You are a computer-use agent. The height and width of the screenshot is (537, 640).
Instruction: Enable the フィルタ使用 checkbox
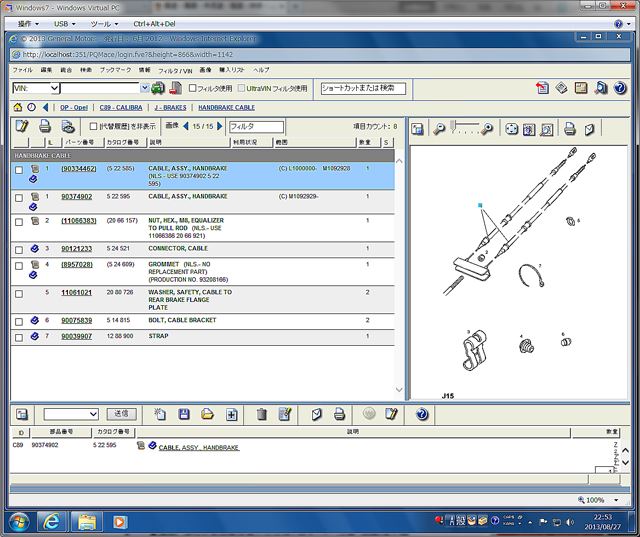(x=193, y=88)
